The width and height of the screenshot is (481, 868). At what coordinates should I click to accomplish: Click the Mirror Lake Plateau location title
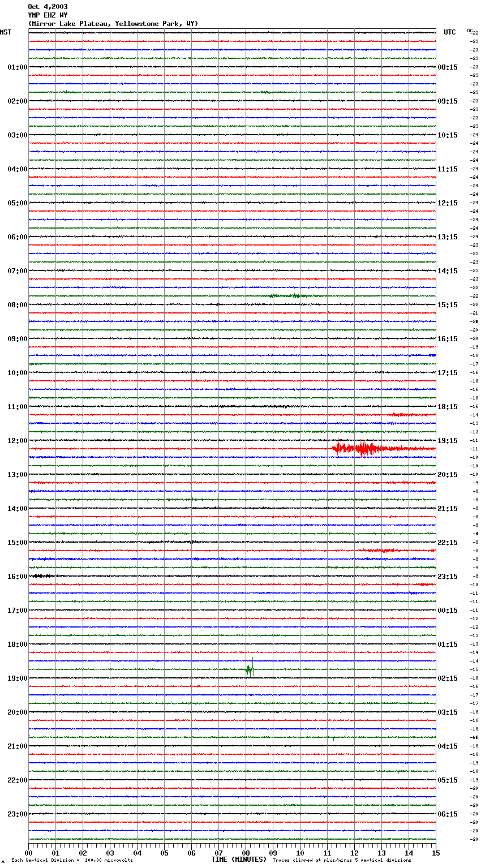click(113, 24)
